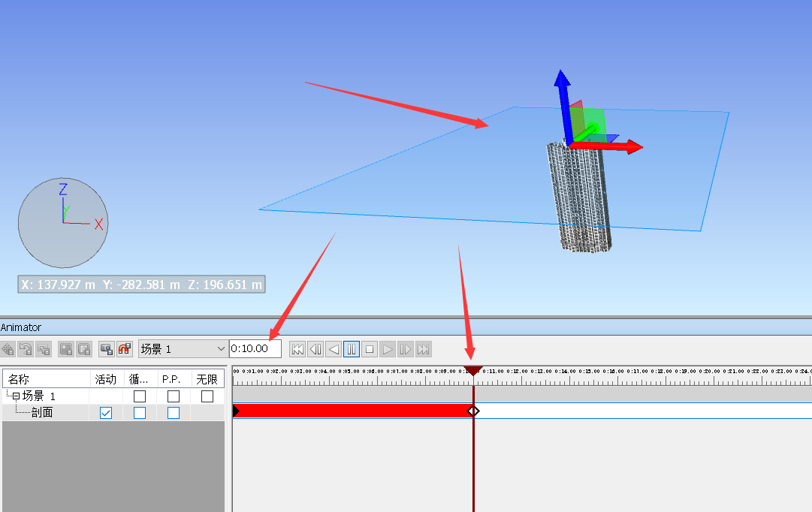Click the Capture keyframe camera icon
Viewport: 812px width, 512px height.
105,348
